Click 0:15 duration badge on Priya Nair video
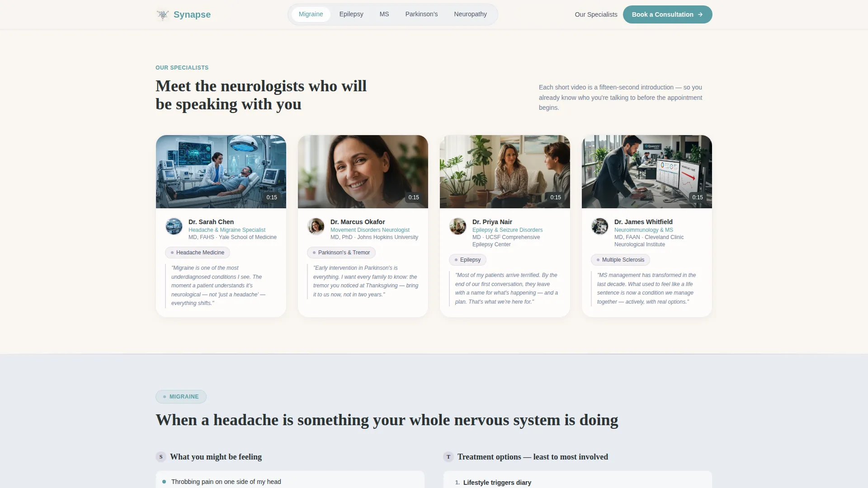The image size is (868, 488). click(x=556, y=197)
